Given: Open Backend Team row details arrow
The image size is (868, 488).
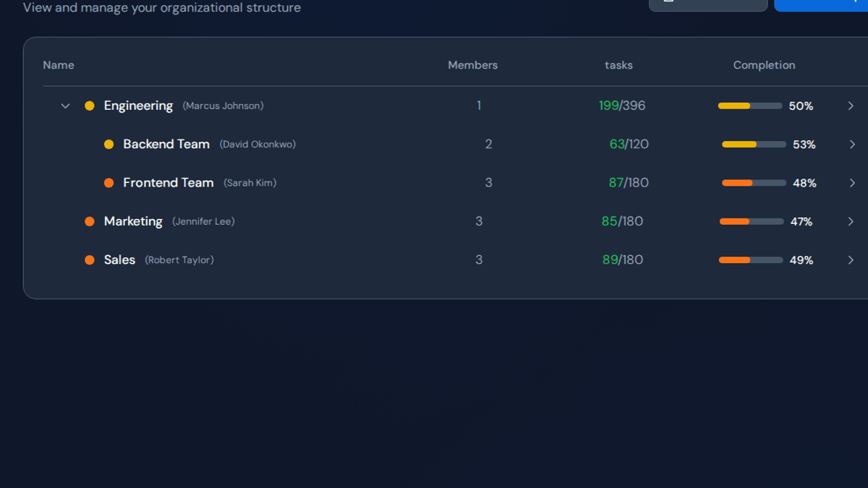Looking at the screenshot, I should [852, 145].
